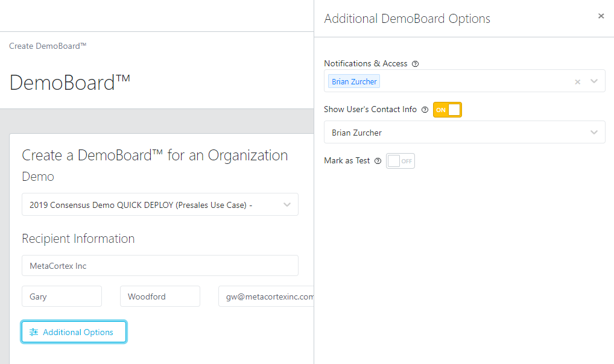The width and height of the screenshot is (614, 364).
Task: Click the help icon next to Notifications & Access
Action: tap(416, 63)
